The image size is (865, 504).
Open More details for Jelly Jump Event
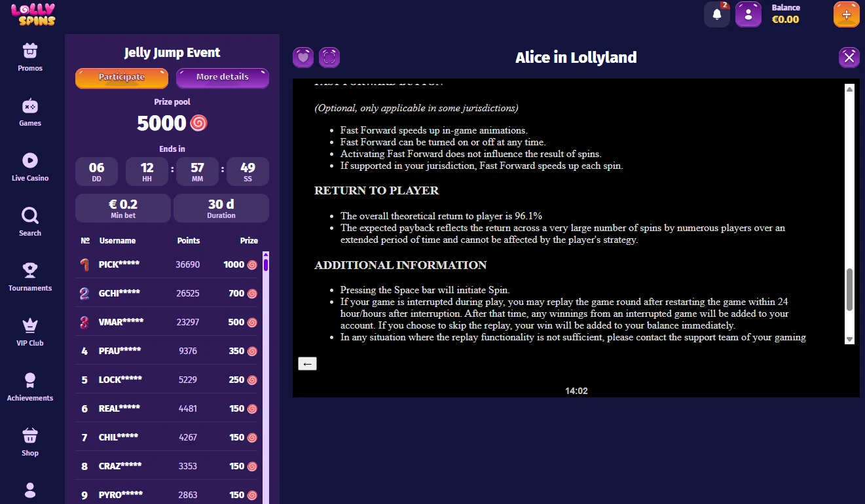pos(223,77)
